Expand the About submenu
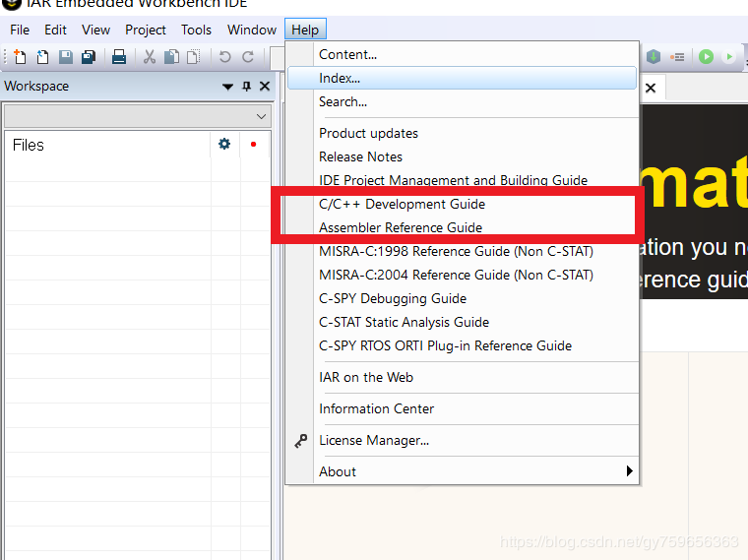This screenshot has width=748, height=560. click(630, 471)
